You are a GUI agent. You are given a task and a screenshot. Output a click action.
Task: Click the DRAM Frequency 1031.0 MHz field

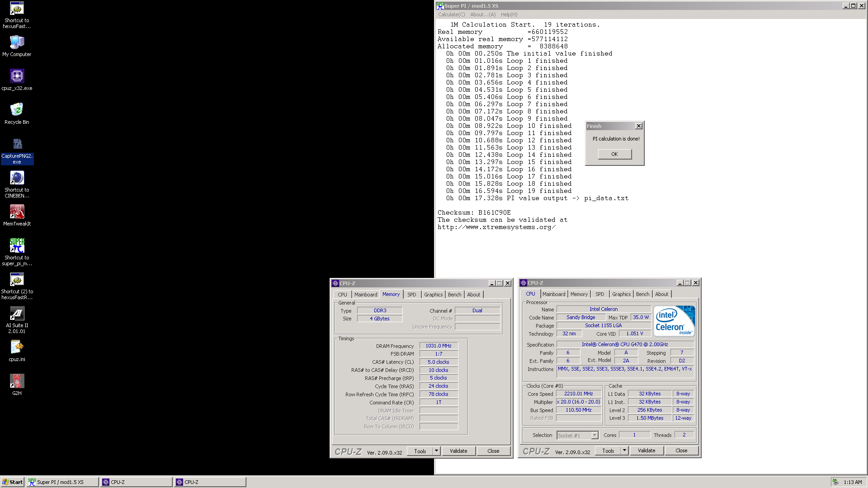tap(439, 346)
